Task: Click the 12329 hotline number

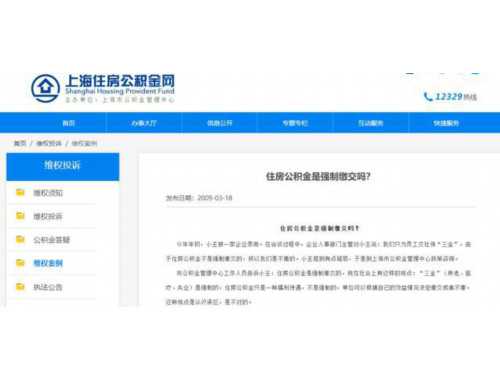Action: tap(449, 97)
